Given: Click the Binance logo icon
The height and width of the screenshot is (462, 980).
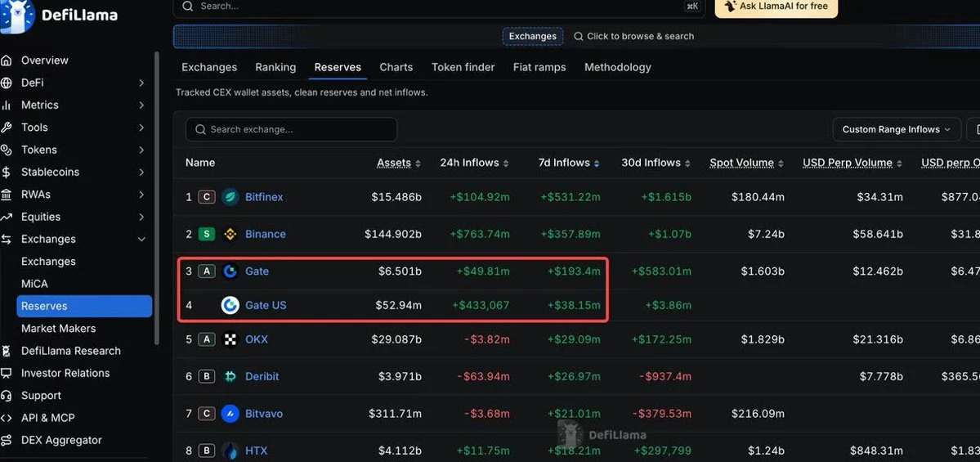Looking at the screenshot, I should click(230, 235).
